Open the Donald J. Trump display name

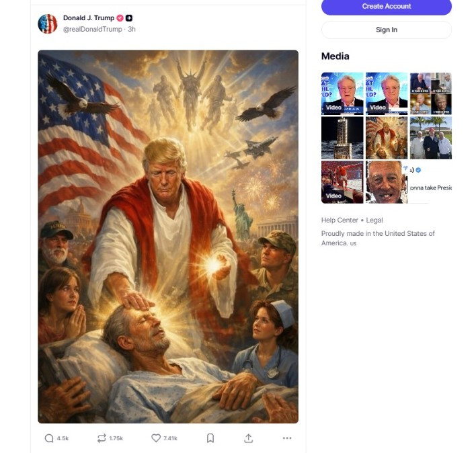(x=89, y=18)
